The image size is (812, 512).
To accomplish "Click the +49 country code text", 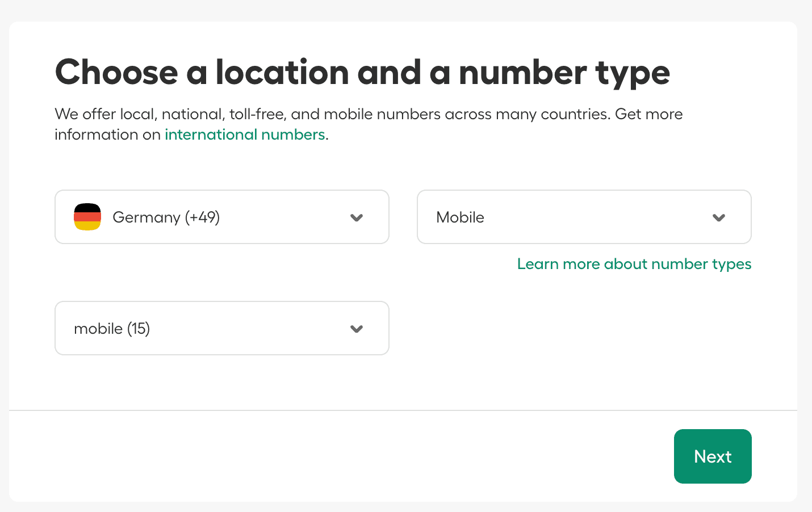I will coord(202,217).
